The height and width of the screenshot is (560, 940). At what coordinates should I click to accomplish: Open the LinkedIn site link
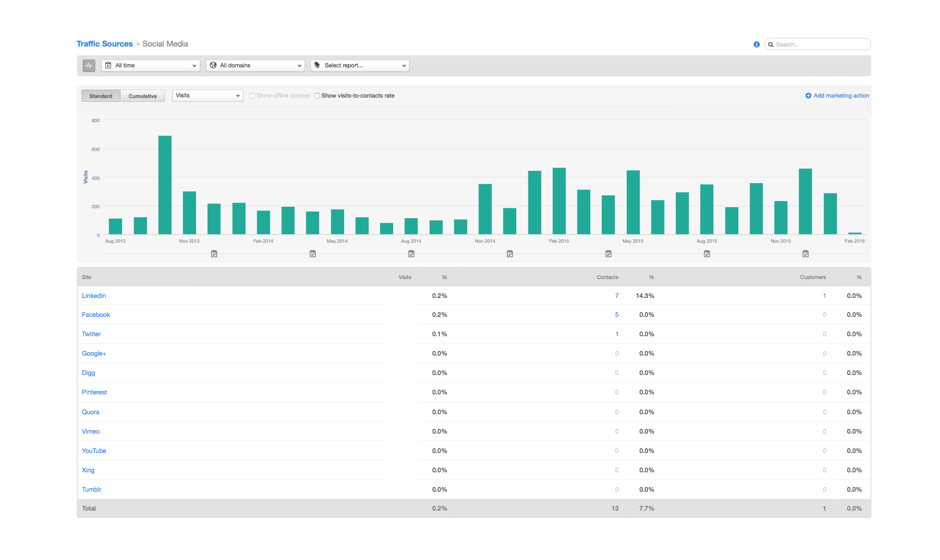(93, 296)
